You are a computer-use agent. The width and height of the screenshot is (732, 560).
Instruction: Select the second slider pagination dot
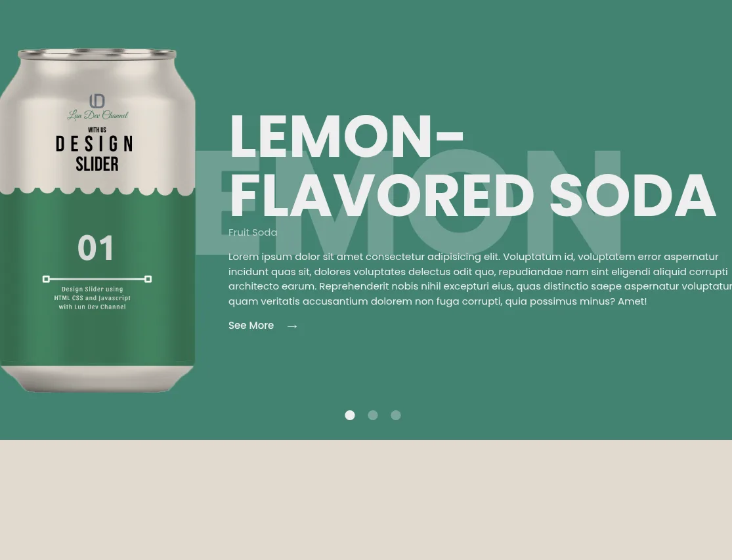coord(372,416)
